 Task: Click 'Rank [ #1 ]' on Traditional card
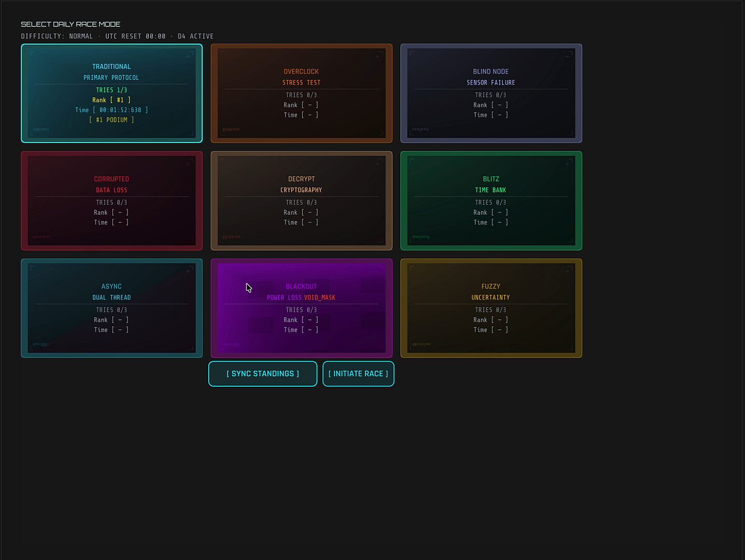[x=111, y=100]
